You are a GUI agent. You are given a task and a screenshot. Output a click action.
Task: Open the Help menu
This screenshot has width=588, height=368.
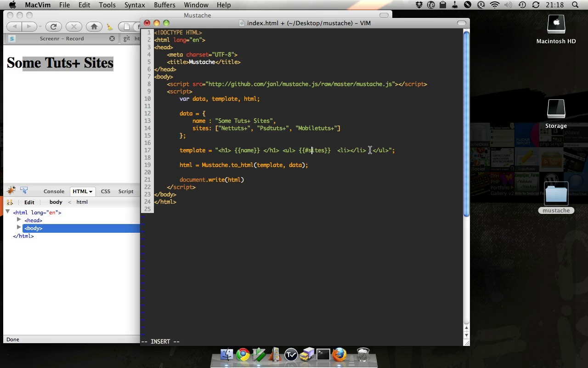coord(224,5)
